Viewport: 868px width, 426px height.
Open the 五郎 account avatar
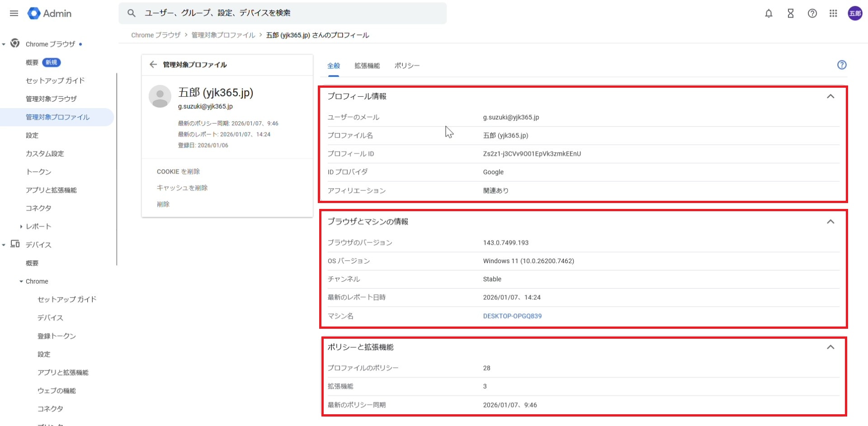855,14
